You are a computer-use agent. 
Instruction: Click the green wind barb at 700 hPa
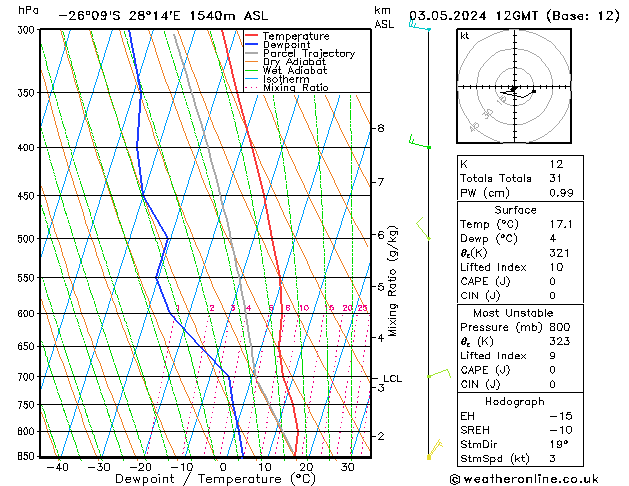[439, 374]
